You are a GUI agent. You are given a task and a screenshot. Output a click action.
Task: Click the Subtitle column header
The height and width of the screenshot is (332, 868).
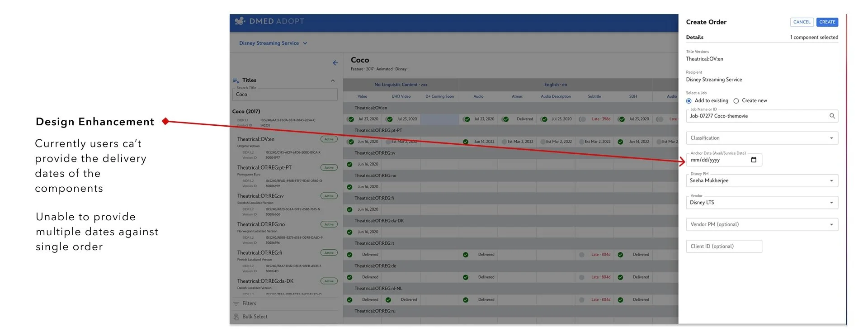coord(594,96)
